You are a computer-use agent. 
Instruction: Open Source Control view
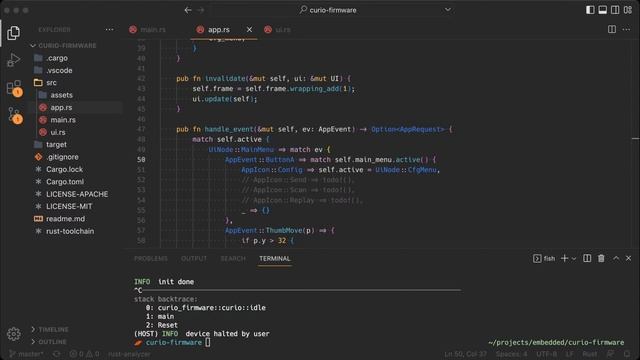(14, 115)
